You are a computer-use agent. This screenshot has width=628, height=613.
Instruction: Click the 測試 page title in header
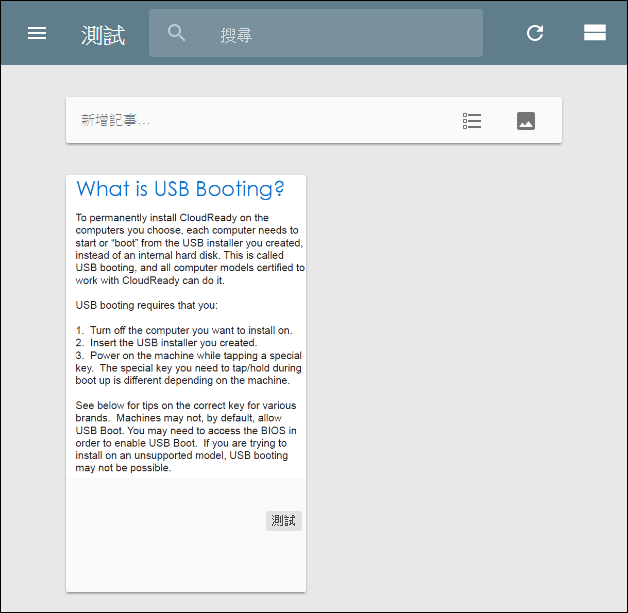pos(103,35)
